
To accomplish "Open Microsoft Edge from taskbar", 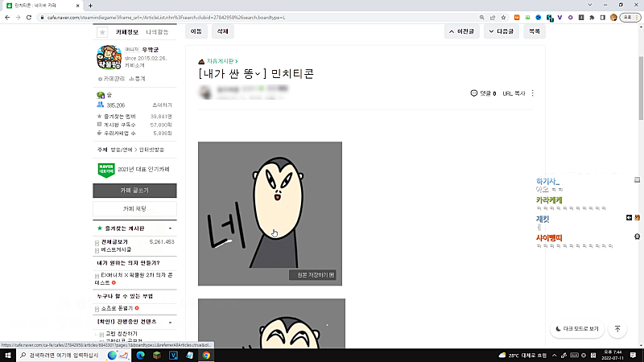I will click(x=140, y=356).
